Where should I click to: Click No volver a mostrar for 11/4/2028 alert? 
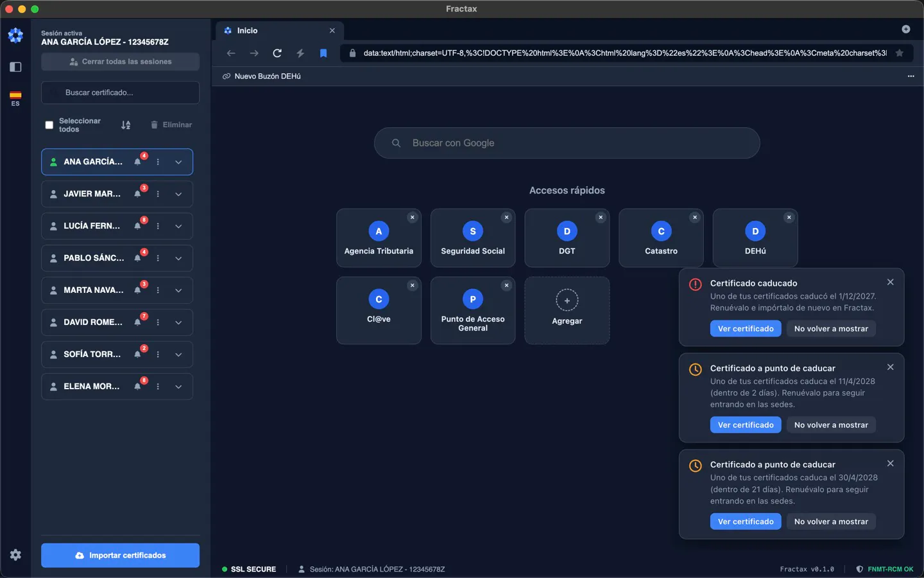coord(831,425)
